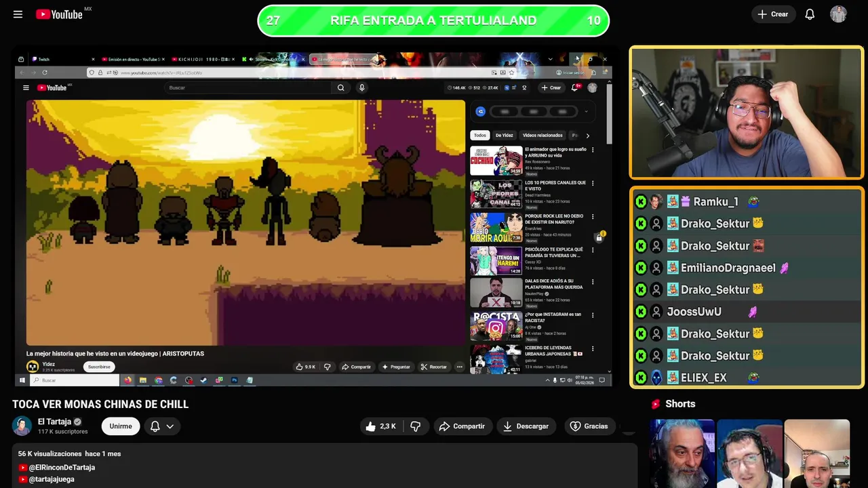Click the Windows taskbar Buscar search box
This screenshot has height=488, width=868.
coord(75,380)
